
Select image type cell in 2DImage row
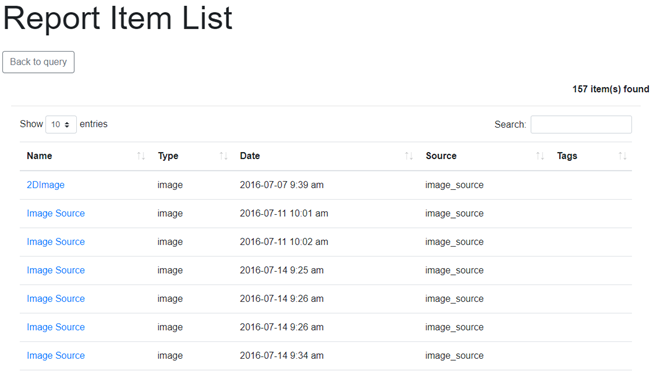170,185
